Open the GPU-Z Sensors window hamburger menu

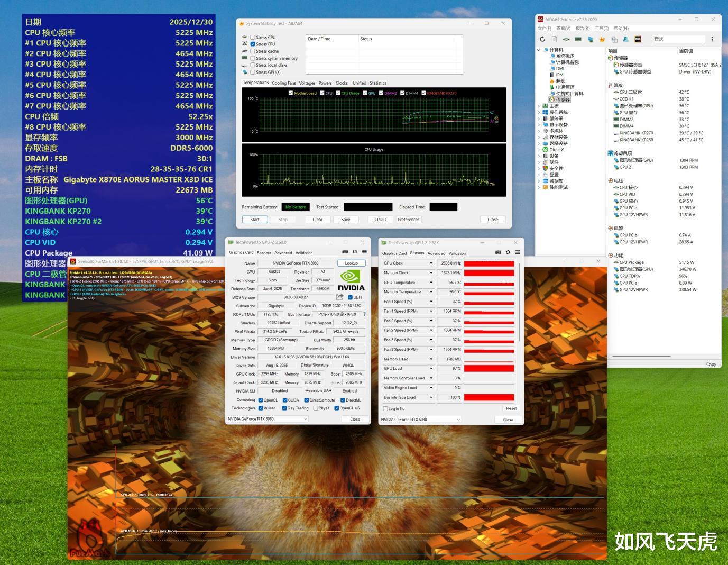518,252
